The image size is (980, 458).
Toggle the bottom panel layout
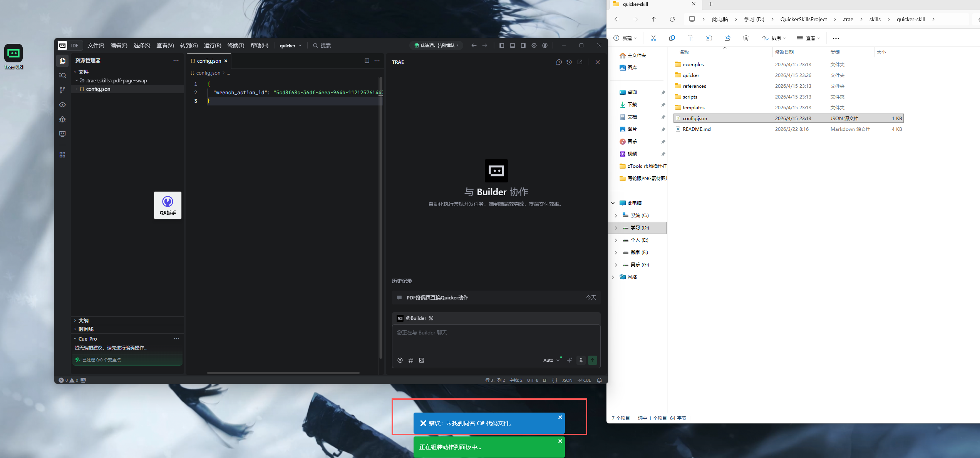coord(513,45)
